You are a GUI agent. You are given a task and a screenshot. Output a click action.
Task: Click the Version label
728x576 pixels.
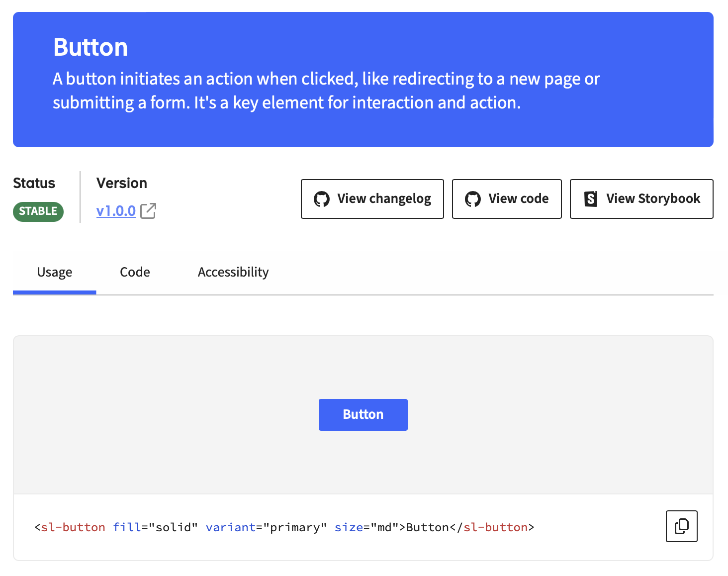tap(122, 183)
